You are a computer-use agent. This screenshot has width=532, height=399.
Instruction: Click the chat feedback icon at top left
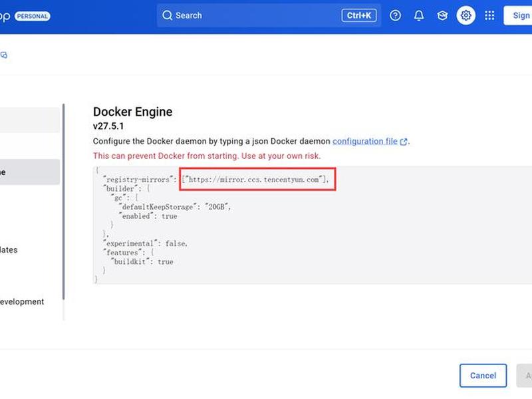4,55
